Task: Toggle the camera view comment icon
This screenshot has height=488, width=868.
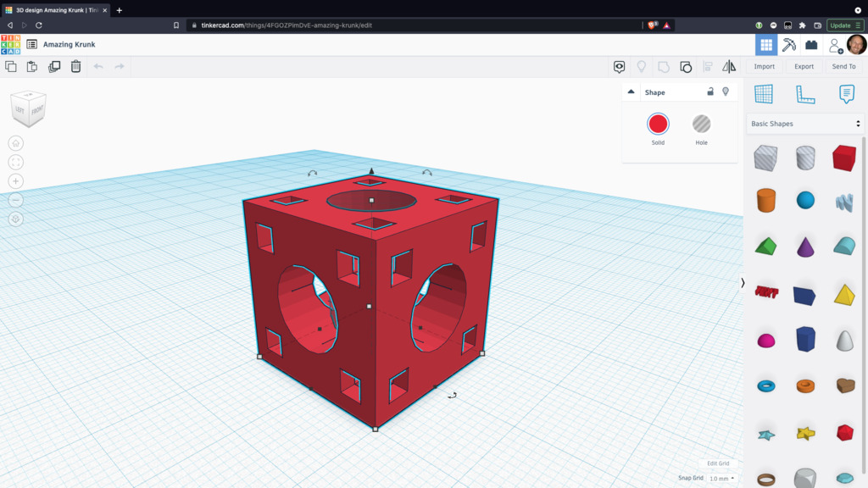Action: pos(620,67)
